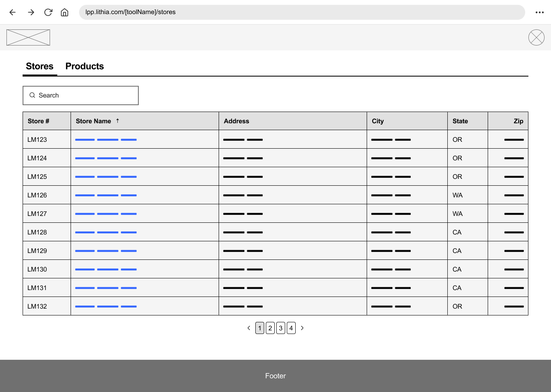
Task: Open the user avatar circle icon
Action: click(536, 37)
